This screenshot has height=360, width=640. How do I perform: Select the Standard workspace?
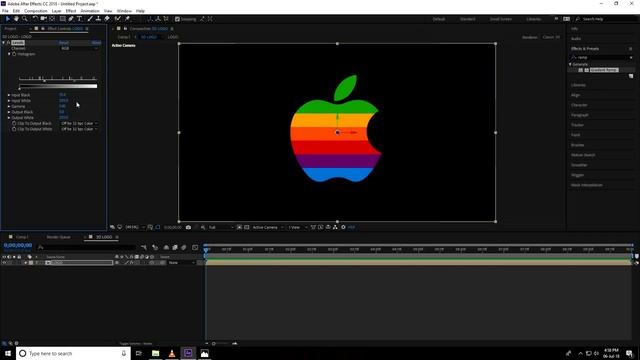pos(467,19)
